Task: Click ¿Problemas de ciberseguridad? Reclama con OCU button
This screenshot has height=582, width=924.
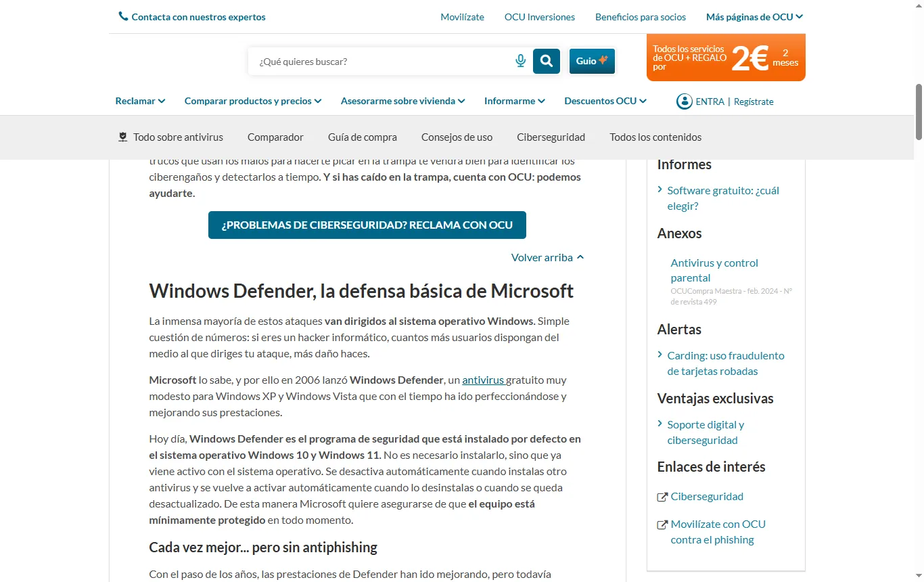Action: point(367,225)
